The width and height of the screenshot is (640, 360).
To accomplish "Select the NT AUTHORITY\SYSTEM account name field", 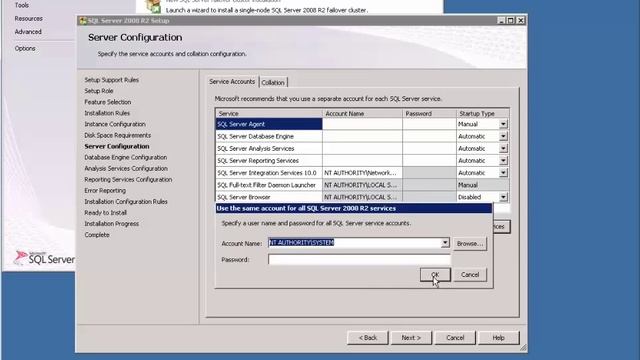I will [x=354, y=243].
